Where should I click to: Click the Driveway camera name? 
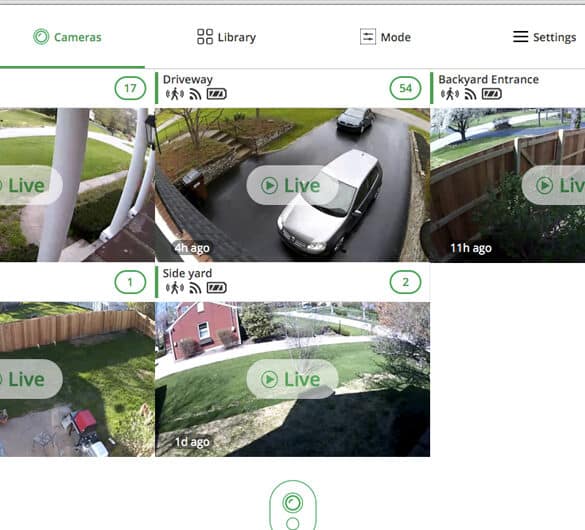tap(188, 79)
